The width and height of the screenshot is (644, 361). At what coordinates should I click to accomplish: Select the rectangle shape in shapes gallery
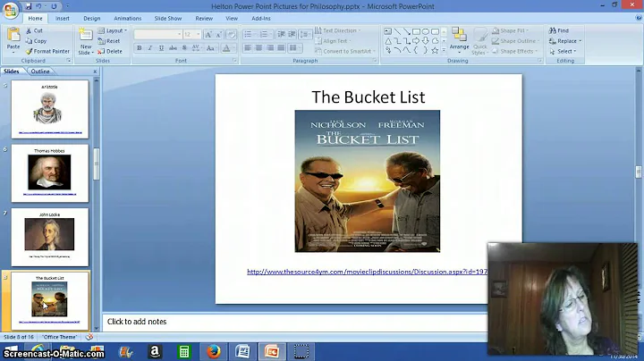(x=416, y=31)
